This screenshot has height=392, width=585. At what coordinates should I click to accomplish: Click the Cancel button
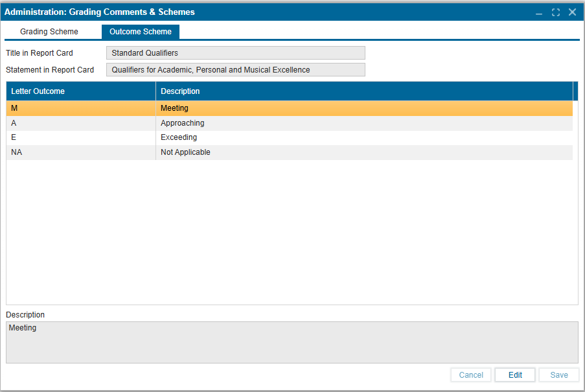(x=471, y=375)
